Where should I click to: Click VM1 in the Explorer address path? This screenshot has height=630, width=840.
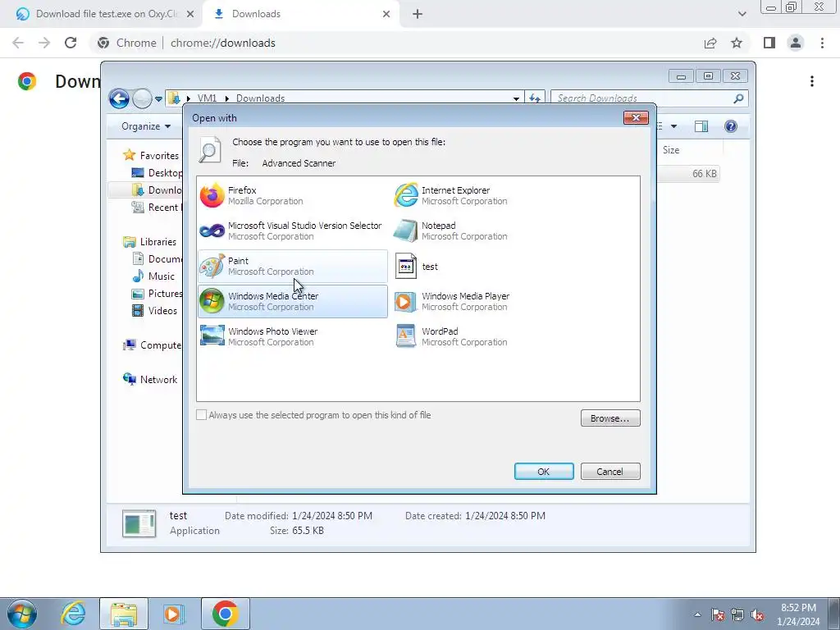207,98
